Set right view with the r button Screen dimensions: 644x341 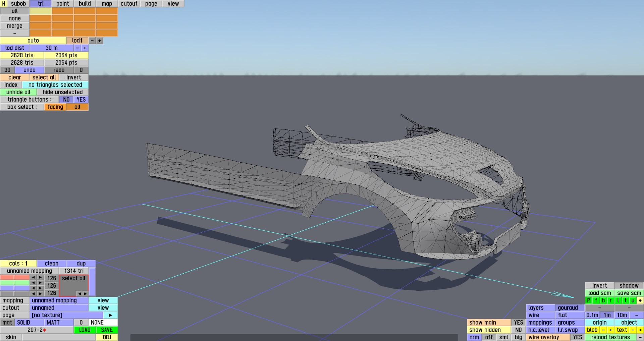click(x=611, y=300)
